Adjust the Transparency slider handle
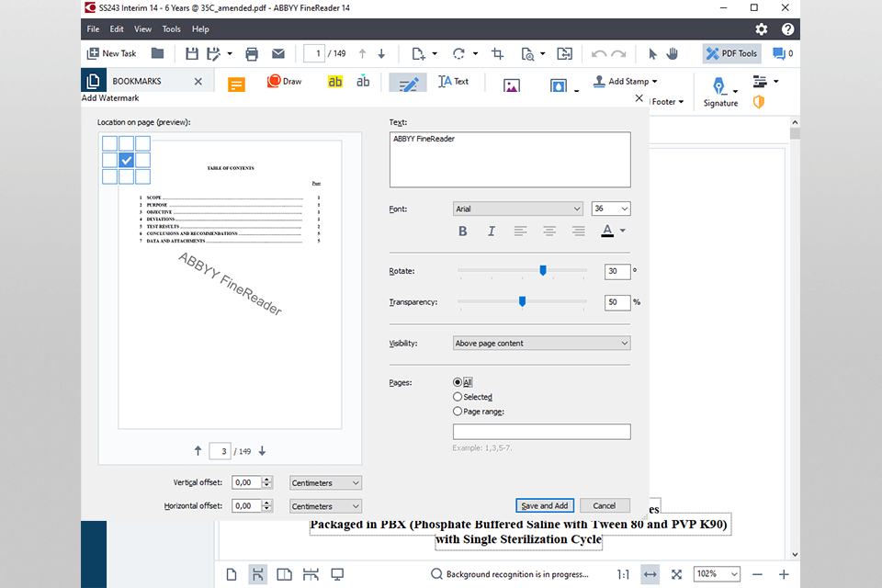 (x=522, y=301)
